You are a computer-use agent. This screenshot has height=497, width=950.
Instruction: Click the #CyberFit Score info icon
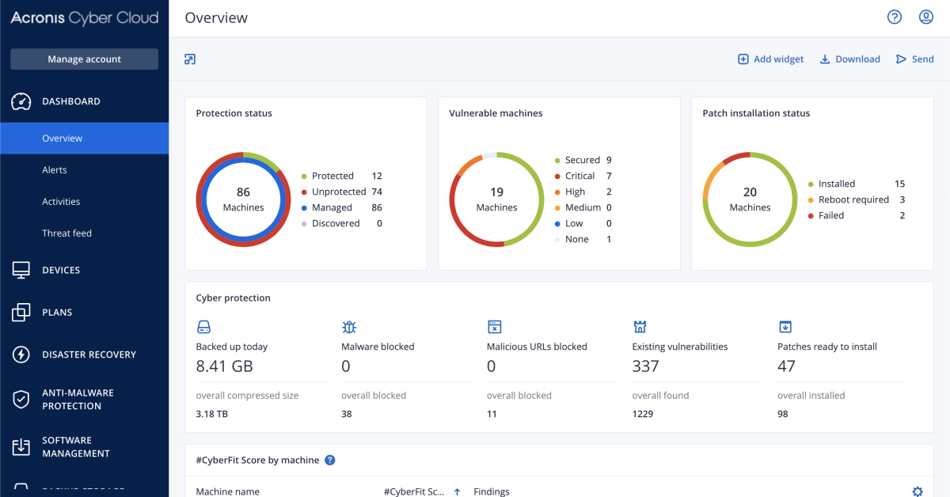click(x=330, y=460)
